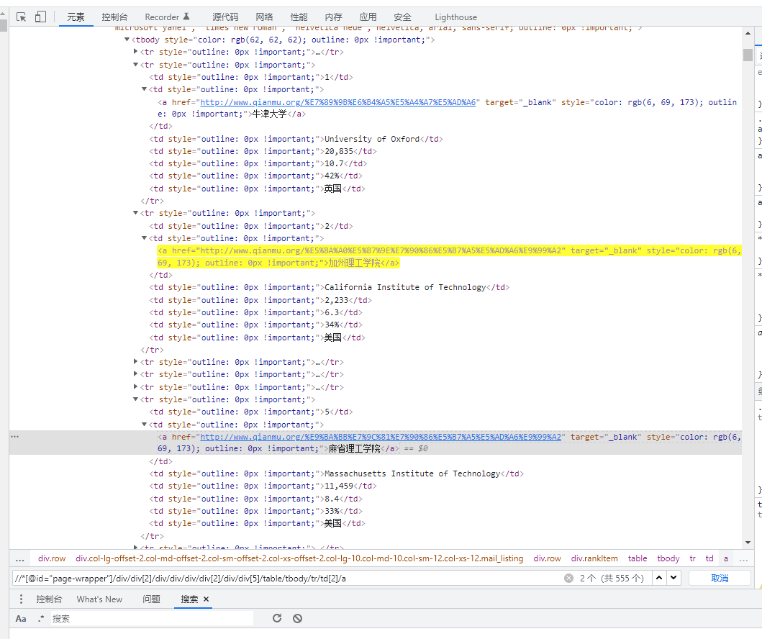Open the 麻省理工学院 href link
The width and height of the screenshot is (762, 639).
(381, 437)
